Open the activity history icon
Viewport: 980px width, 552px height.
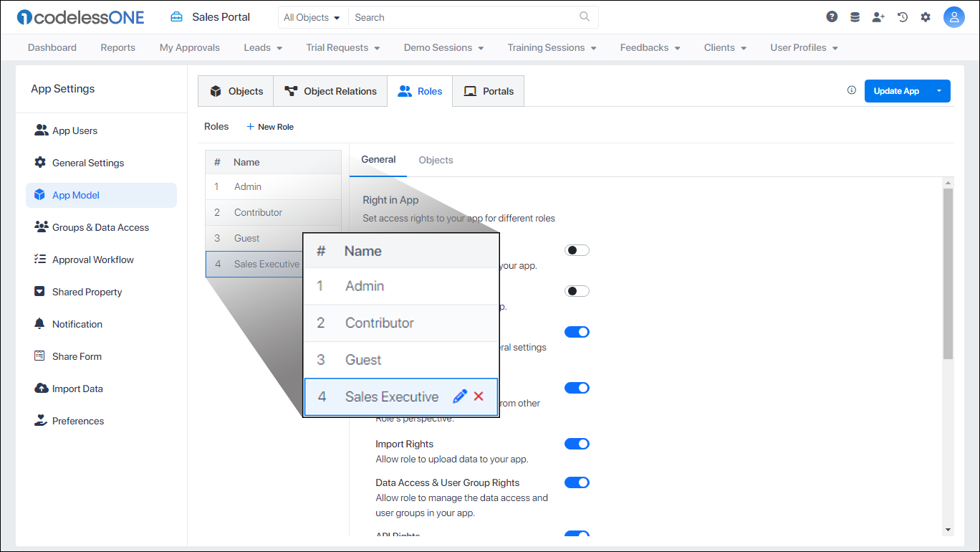[x=902, y=16]
